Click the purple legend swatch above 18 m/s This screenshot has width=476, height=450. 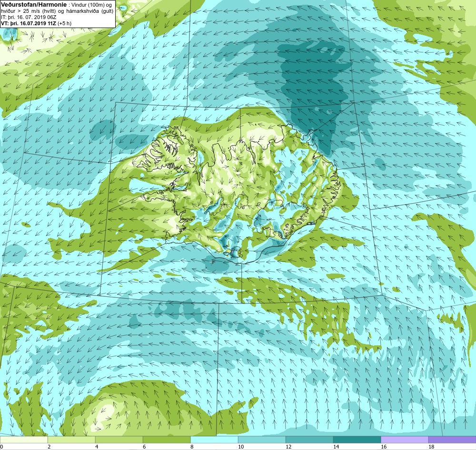pos(452,440)
